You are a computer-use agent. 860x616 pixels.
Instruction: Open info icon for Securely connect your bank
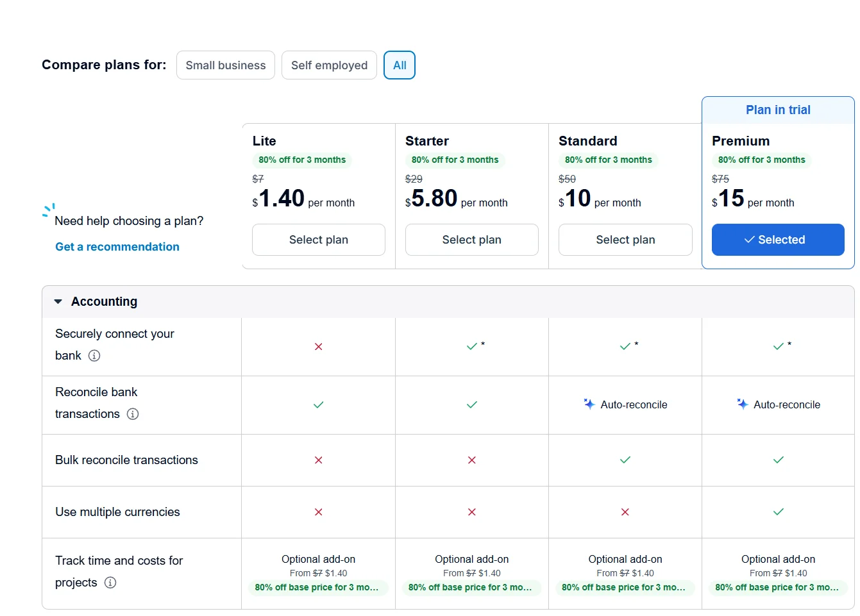click(94, 356)
